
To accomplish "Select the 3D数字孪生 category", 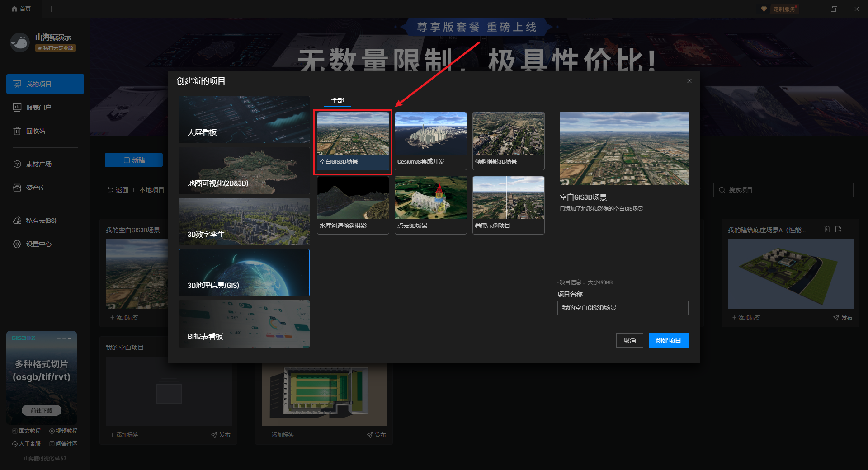I will (244, 222).
